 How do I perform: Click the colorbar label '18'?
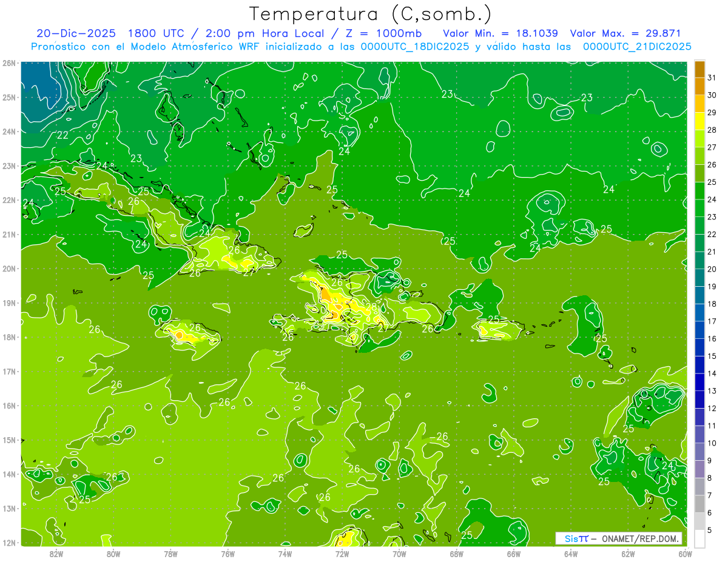712,304
